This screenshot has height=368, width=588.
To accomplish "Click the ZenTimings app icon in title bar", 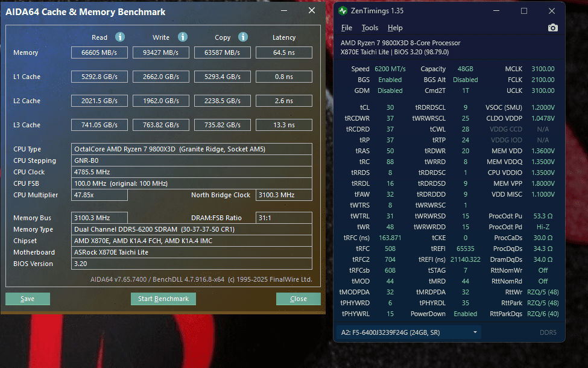I will click(343, 11).
